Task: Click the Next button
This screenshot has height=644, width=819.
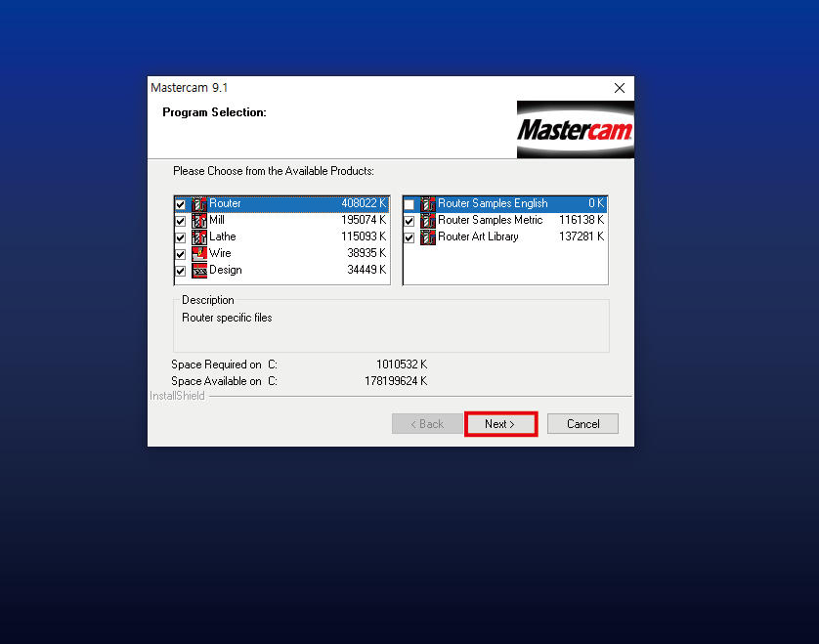Action: (x=500, y=424)
